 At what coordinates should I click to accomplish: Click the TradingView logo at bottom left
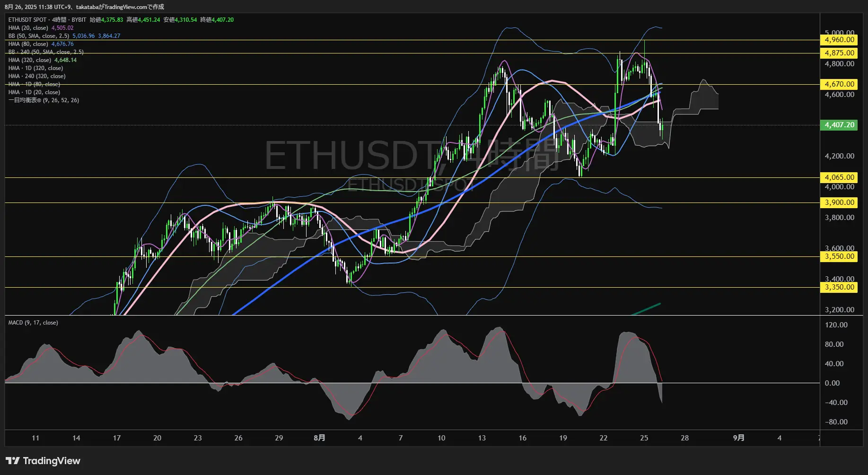tap(43, 461)
